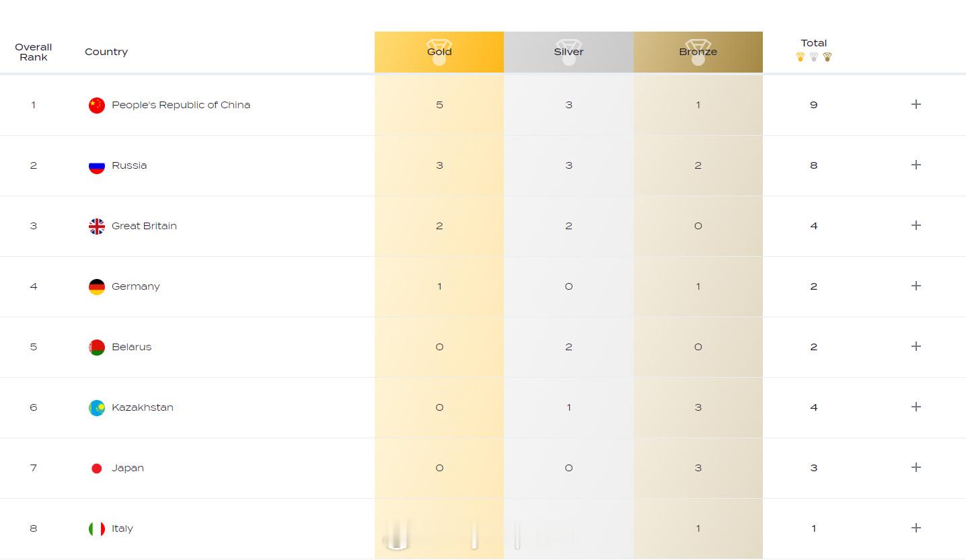Sort by the Silver column header
This screenshot has width=966, height=560.
[568, 52]
